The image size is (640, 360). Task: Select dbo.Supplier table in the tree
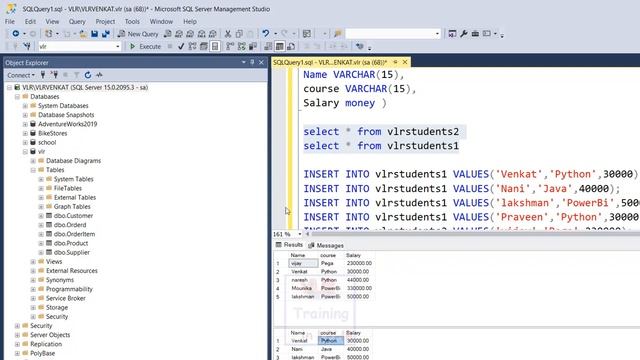click(x=71, y=253)
